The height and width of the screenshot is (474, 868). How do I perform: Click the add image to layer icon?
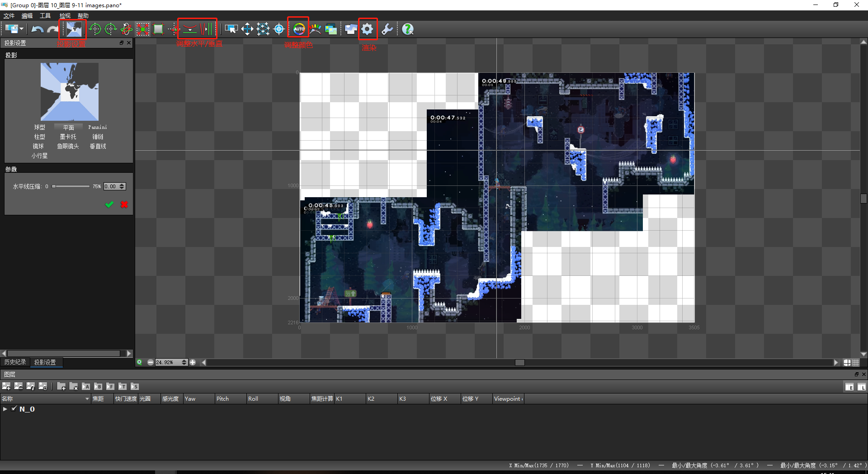(x=6, y=386)
